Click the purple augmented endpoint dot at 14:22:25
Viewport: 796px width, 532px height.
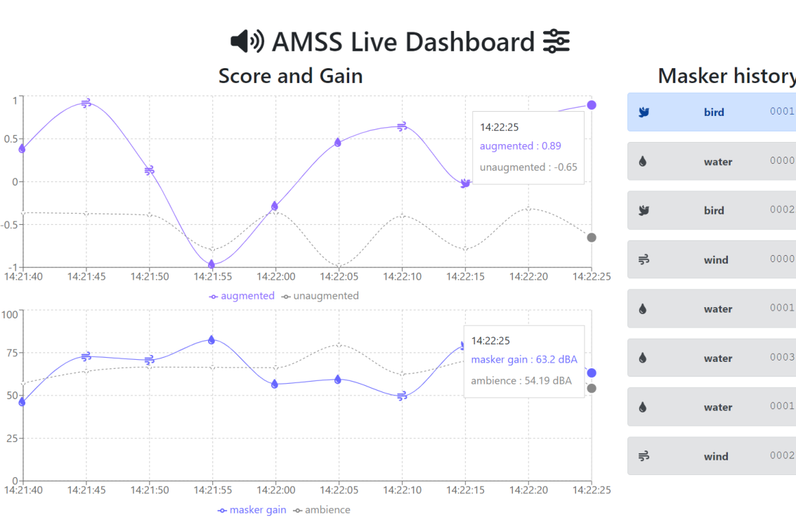point(592,105)
